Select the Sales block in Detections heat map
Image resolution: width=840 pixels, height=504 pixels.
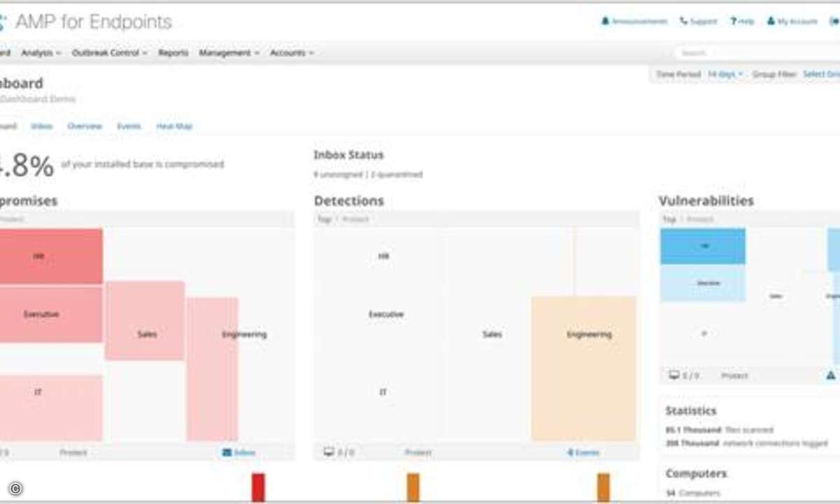point(493,335)
